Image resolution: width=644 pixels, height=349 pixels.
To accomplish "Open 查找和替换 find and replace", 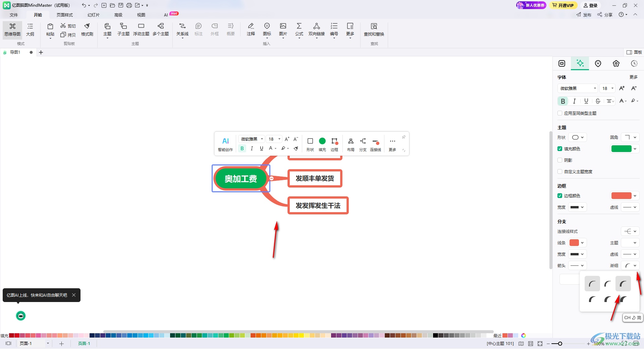I will tap(374, 30).
